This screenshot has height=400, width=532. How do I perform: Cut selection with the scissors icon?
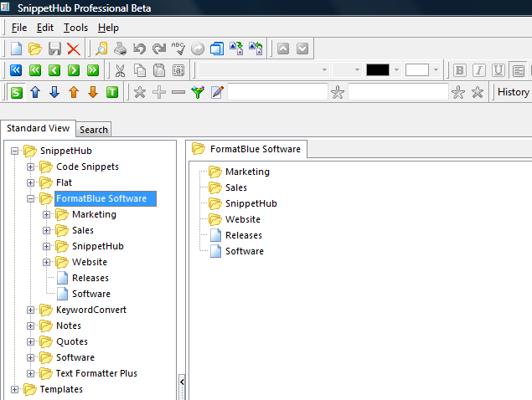point(120,70)
